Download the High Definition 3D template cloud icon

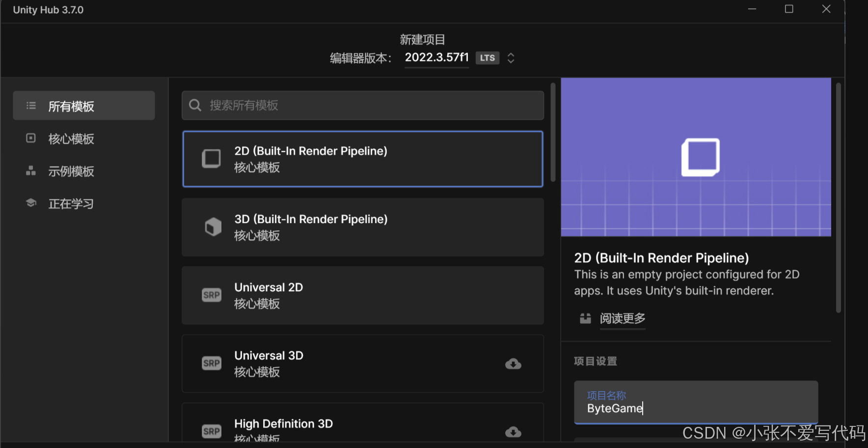pyautogui.click(x=514, y=432)
